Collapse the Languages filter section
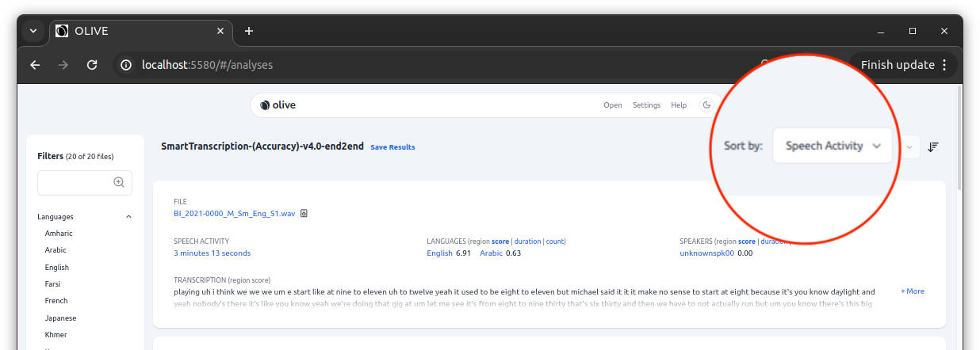This screenshot has width=980, height=350. click(128, 217)
